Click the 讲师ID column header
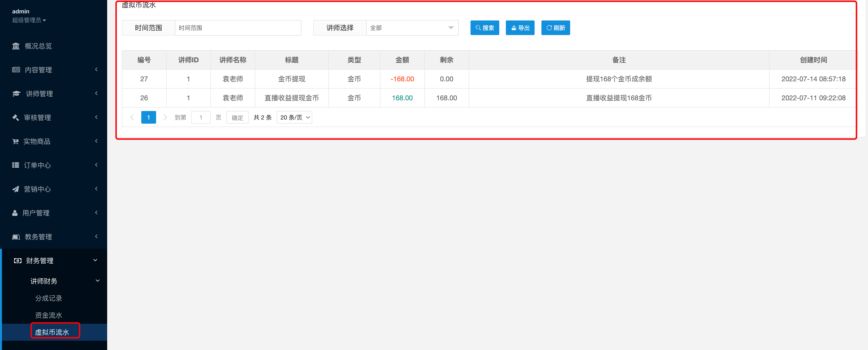Viewport: 868px width, 350px height. [x=188, y=60]
